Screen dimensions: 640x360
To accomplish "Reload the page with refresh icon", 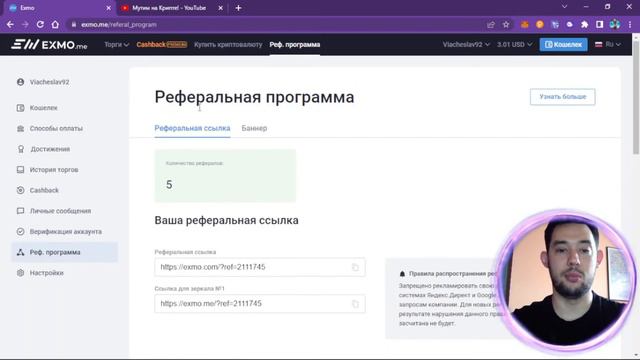I will tap(40, 24).
